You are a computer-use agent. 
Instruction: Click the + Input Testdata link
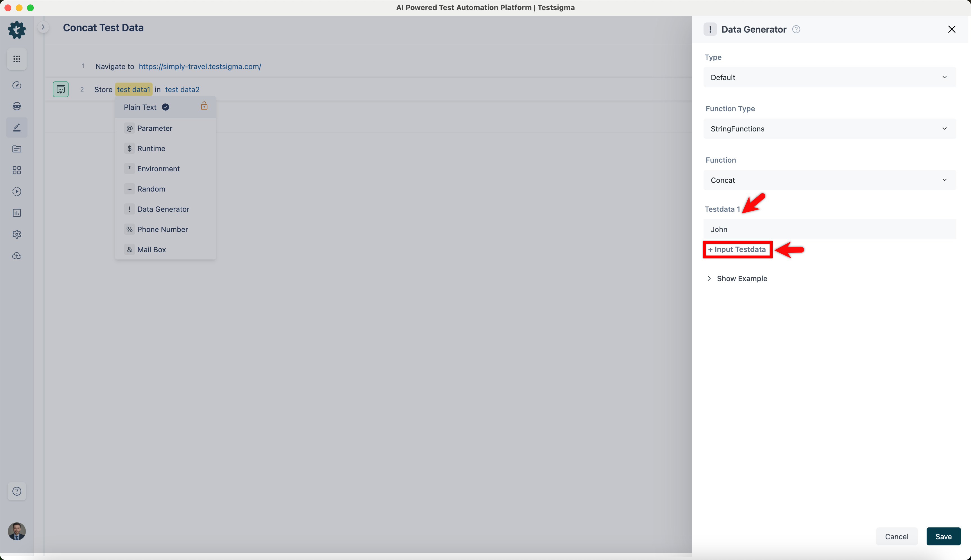737,250
